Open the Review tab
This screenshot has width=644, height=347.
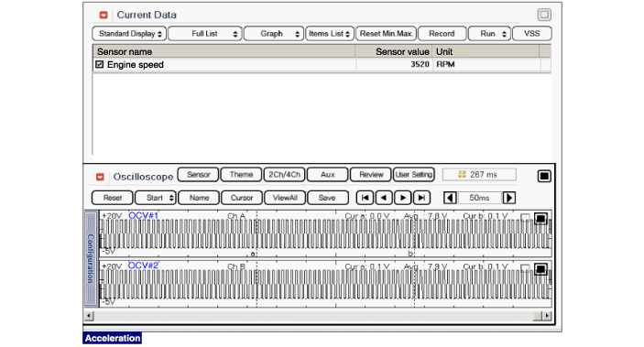coord(371,175)
